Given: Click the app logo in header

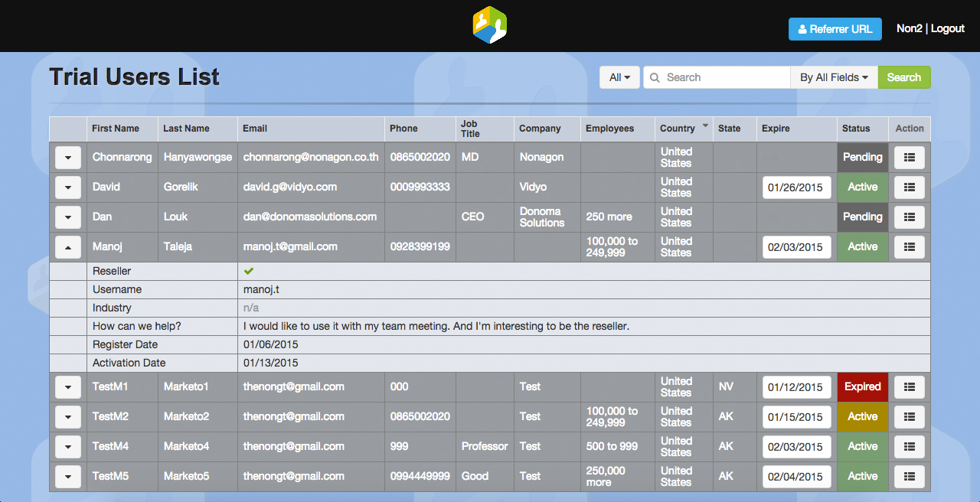Looking at the screenshot, I should [x=490, y=25].
